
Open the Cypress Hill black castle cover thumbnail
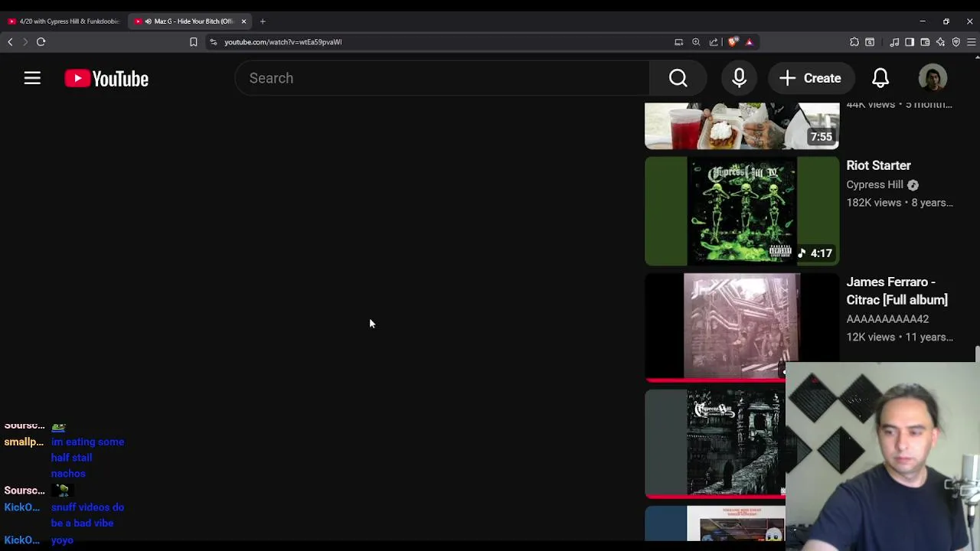click(715, 444)
